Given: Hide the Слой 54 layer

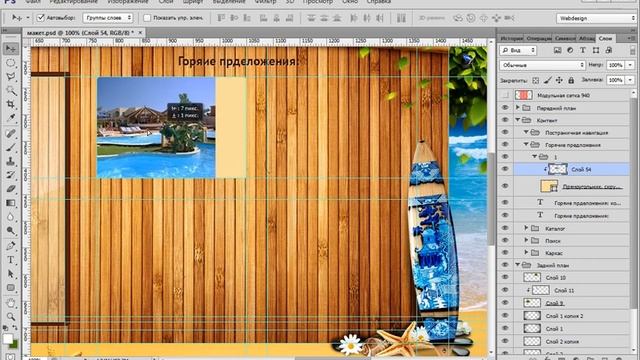Looking at the screenshot, I should click(x=505, y=169).
